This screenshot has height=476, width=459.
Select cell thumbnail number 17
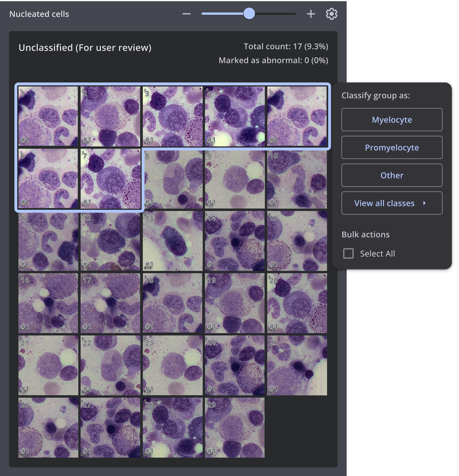[110, 303]
